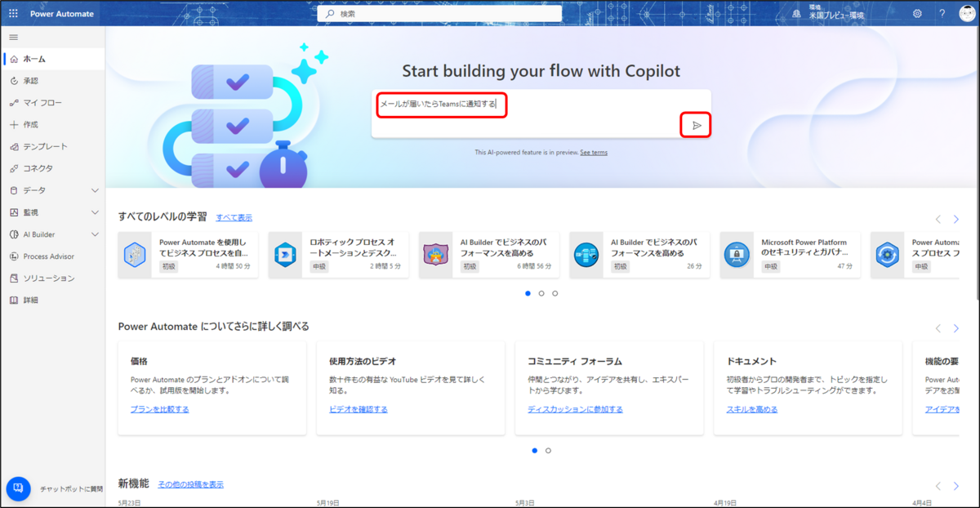Send the Copilot prompt with arrow icon

[697, 125]
